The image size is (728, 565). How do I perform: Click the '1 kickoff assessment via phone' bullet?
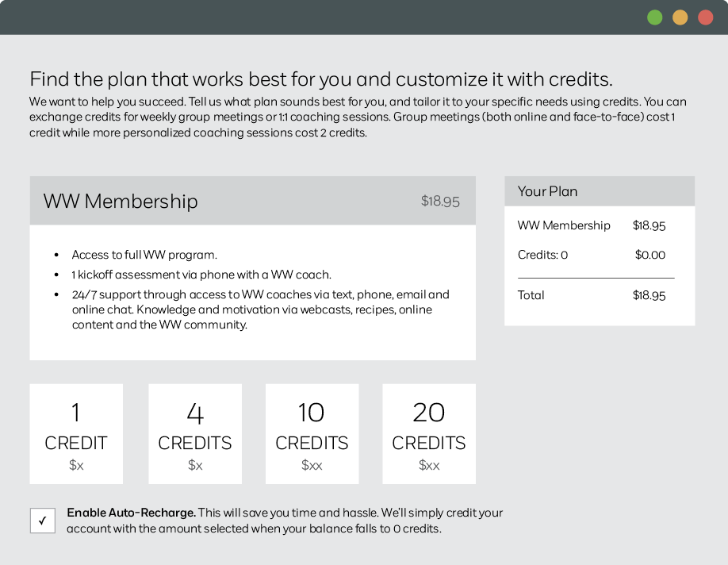[201, 275]
